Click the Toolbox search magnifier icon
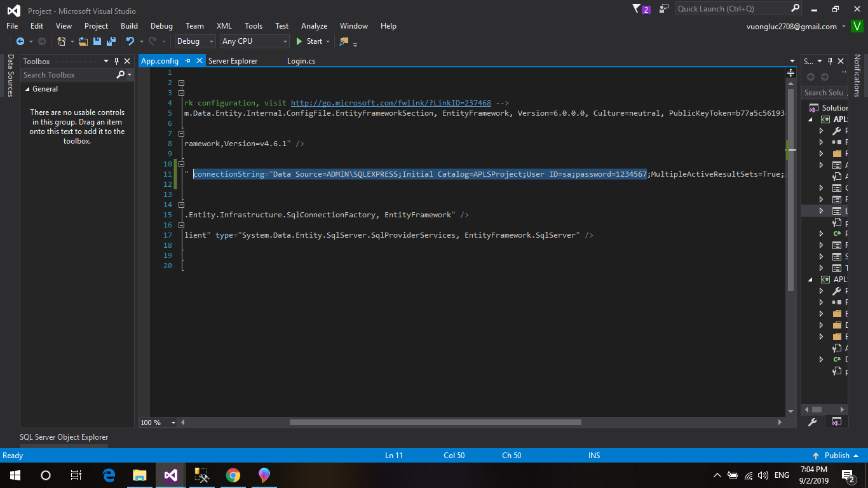868x488 pixels. (121, 75)
